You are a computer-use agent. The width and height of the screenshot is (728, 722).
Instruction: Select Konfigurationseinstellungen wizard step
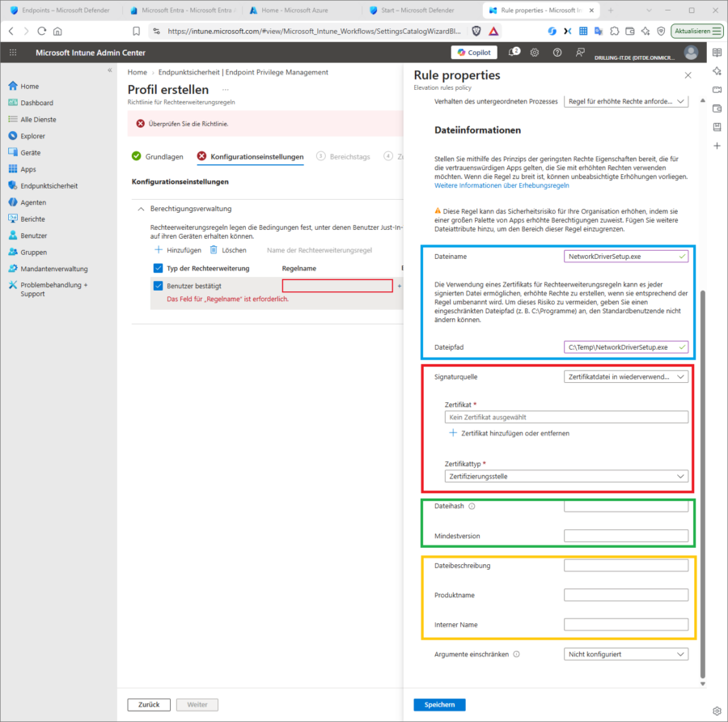click(250, 156)
